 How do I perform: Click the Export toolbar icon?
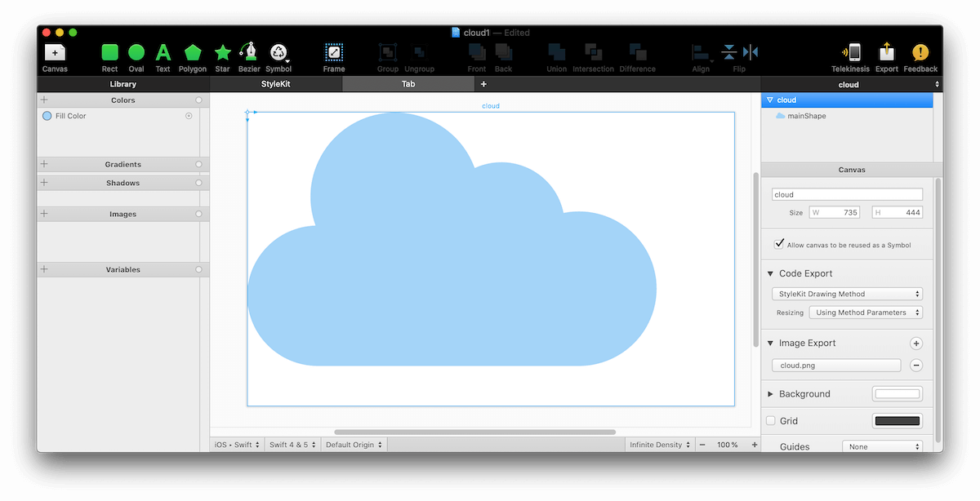tap(886, 53)
